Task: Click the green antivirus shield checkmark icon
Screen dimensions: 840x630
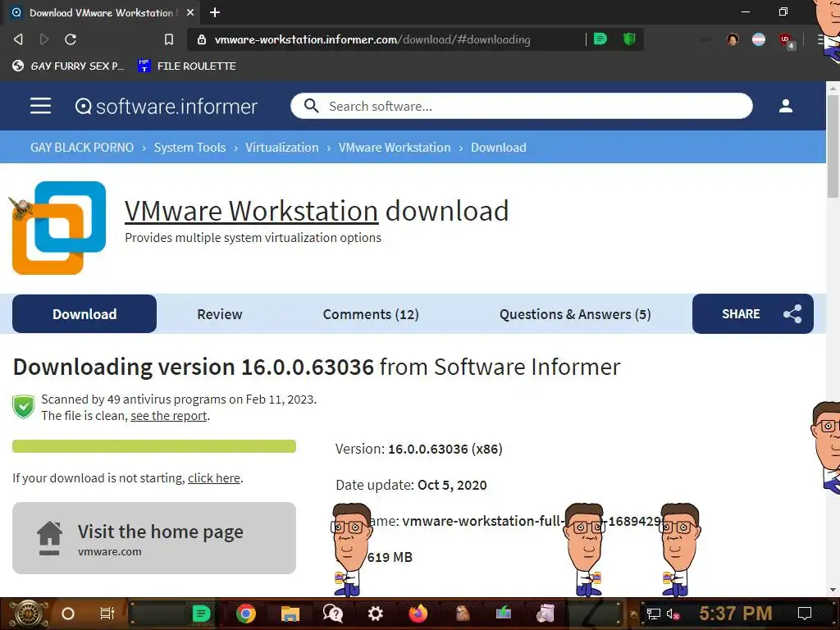Action: 24,407
